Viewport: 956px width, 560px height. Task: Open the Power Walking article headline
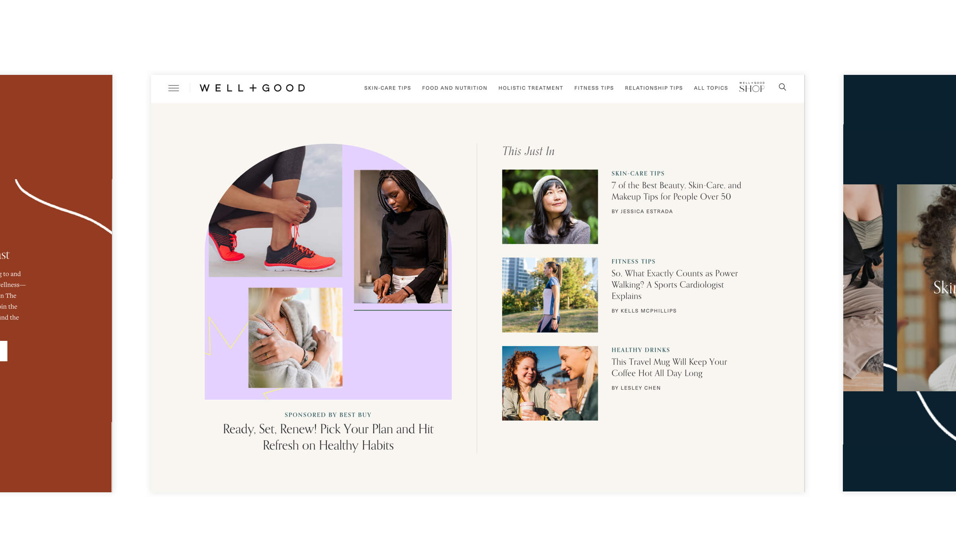click(x=674, y=284)
